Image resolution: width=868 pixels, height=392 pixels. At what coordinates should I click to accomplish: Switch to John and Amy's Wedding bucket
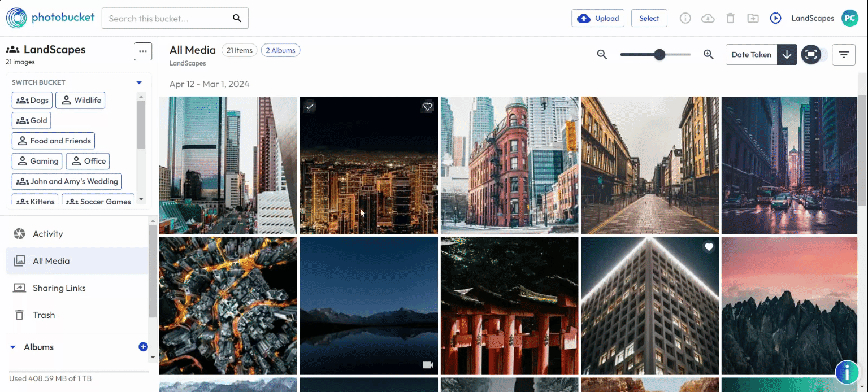click(67, 181)
